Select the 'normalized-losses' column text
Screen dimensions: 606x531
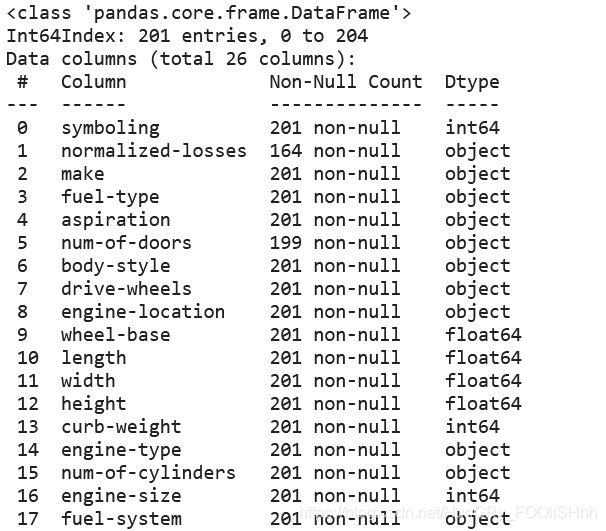[x=153, y=150]
